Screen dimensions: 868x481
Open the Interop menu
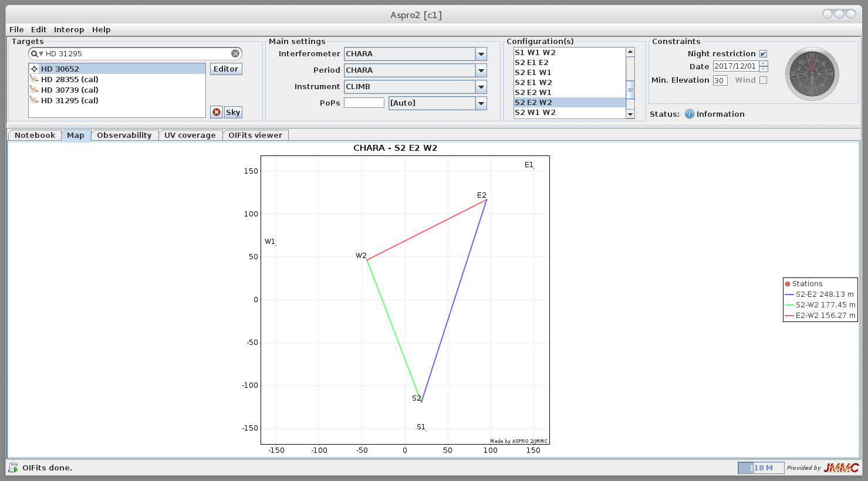[69, 29]
